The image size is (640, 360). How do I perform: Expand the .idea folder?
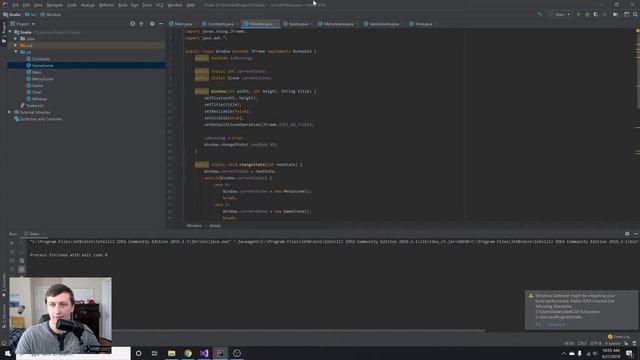click(x=16, y=39)
